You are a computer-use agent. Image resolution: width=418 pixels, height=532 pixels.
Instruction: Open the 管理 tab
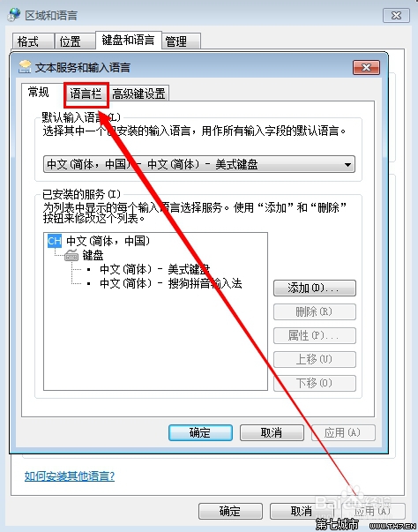pyautogui.click(x=182, y=41)
